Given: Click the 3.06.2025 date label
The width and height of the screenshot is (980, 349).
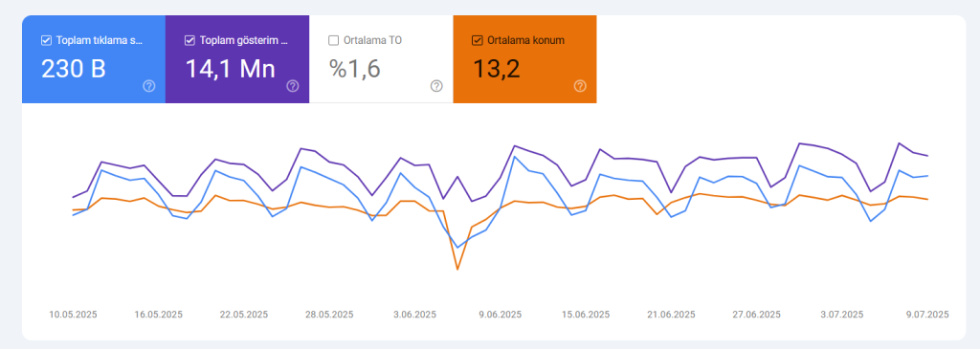Looking at the screenshot, I should pos(414,314).
